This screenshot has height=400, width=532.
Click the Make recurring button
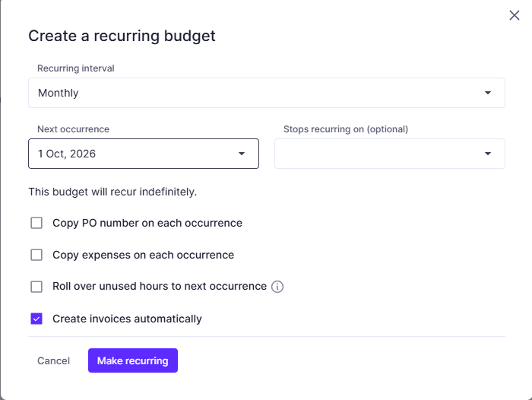133,360
